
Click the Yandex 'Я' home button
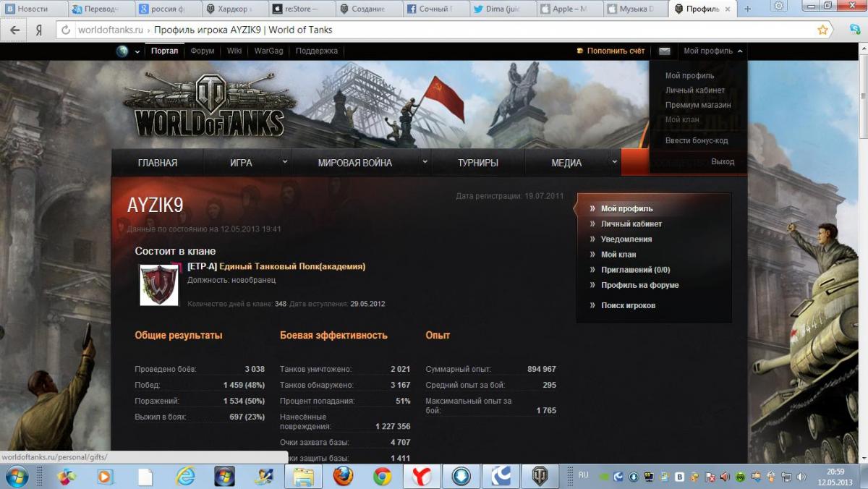tap(38, 30)
